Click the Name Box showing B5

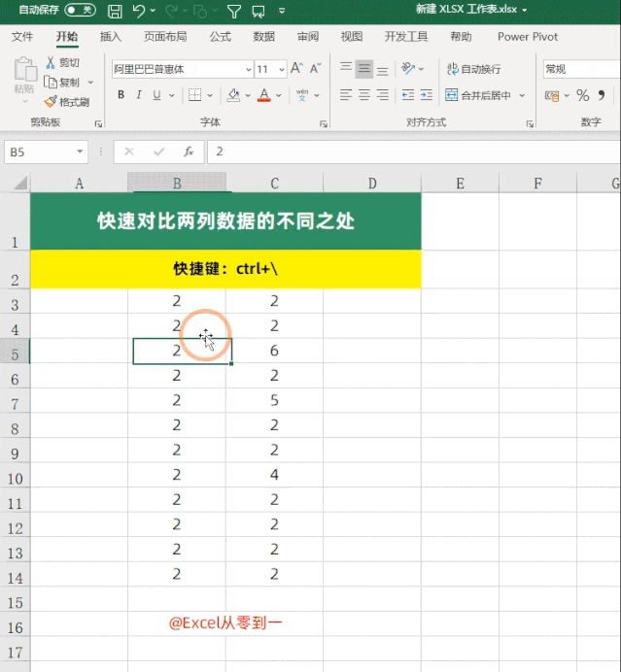point(46,151)
